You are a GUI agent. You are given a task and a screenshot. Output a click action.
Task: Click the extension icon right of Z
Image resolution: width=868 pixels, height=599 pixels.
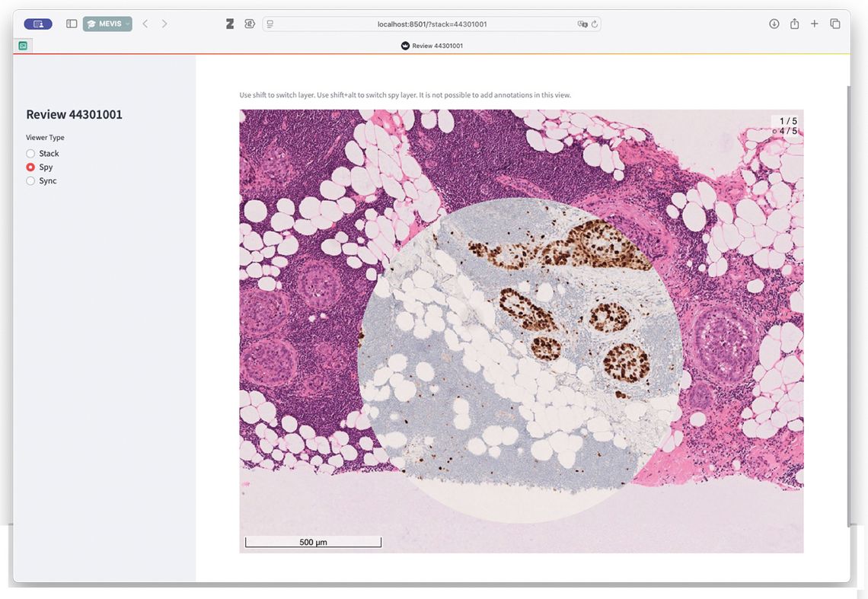tap(250, 24)
